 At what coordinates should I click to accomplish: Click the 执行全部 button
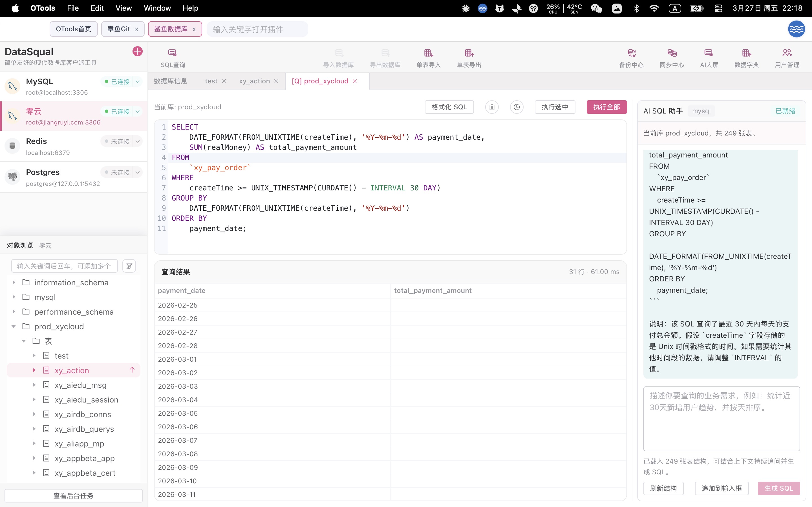point(606,107)
